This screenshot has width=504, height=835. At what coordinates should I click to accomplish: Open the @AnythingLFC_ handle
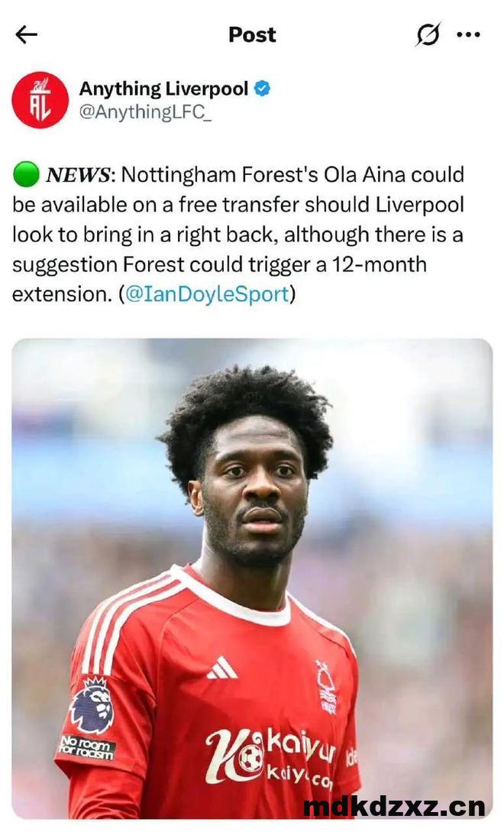pos(145,112)
